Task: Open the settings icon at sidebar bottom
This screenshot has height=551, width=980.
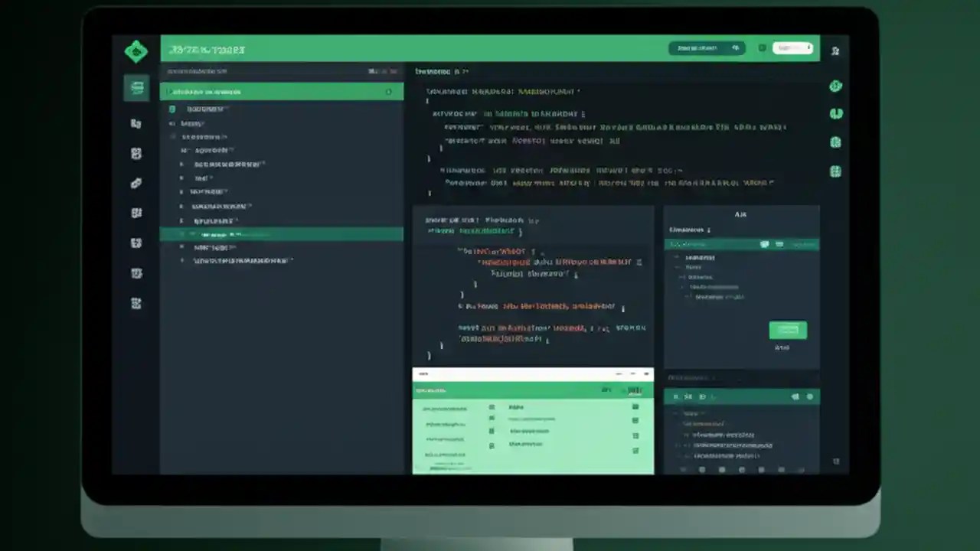Action: coord(136,303)
